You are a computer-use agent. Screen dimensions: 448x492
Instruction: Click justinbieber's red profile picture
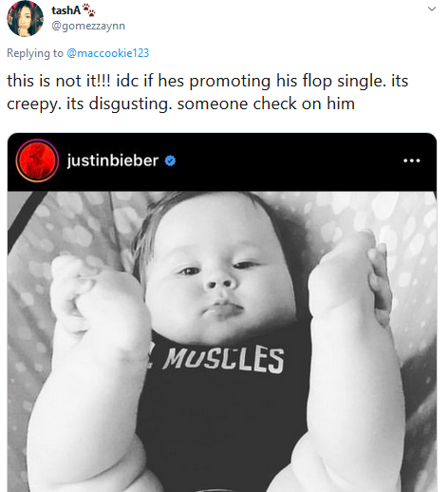37,161
